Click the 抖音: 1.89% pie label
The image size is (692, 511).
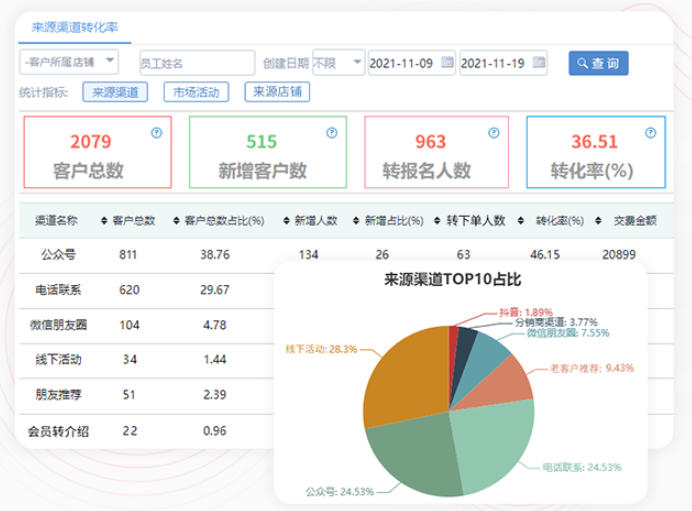click(526, 312)
